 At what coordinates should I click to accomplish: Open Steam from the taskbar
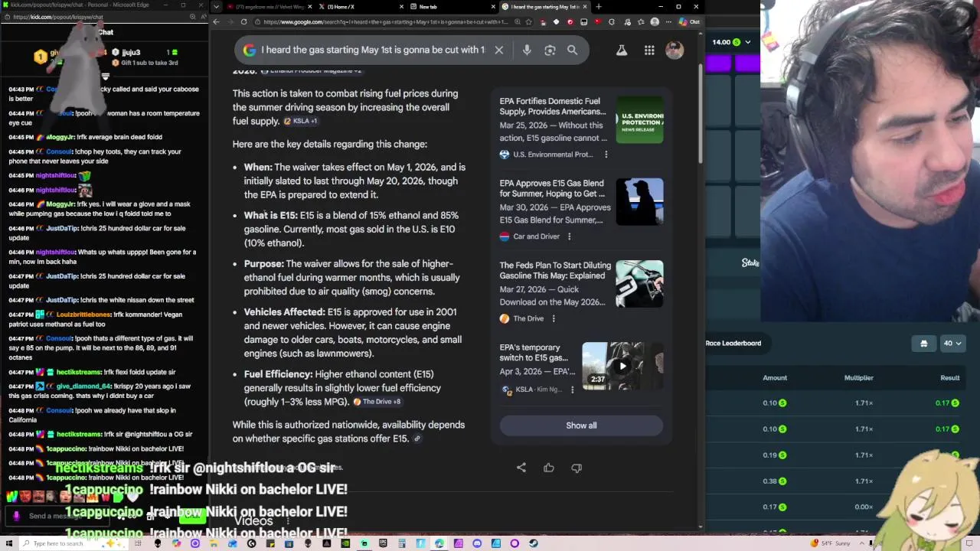pos(534,543)
